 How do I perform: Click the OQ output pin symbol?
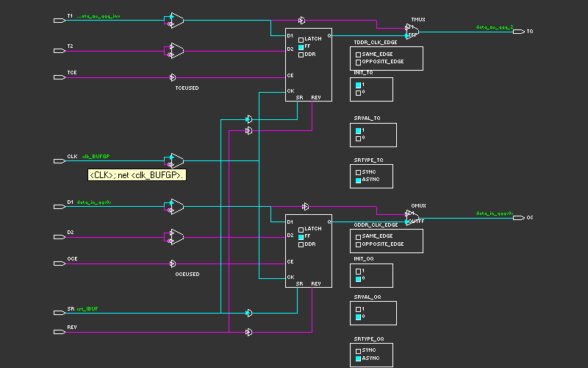[518, 218]
